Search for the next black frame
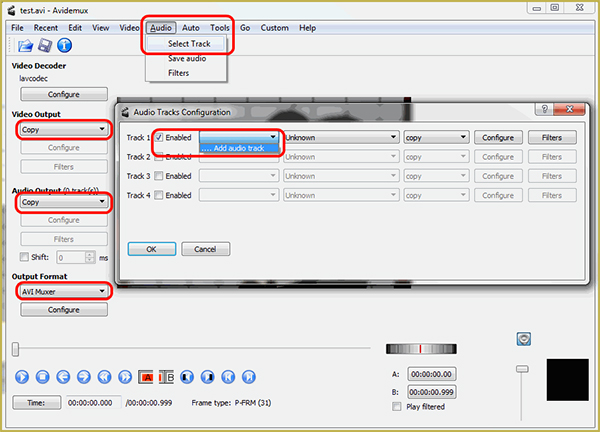The height and width of the screenshot is (432, 600). tap(208, 377)
